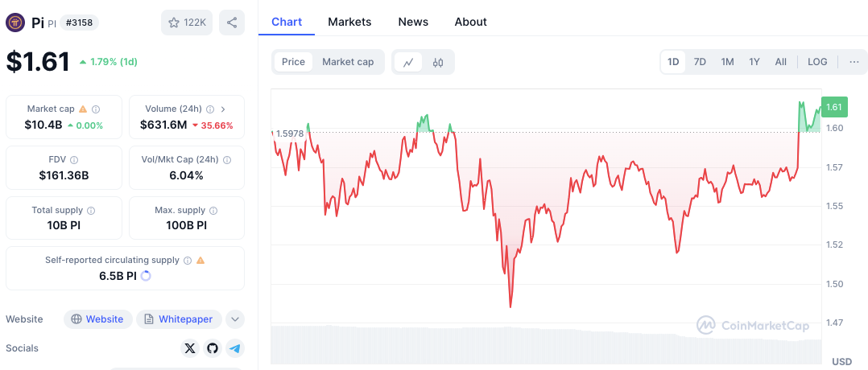The width and height of the screenshot is (868, 370).
Task: Open the News tab
Action: [x=413, y=22]
